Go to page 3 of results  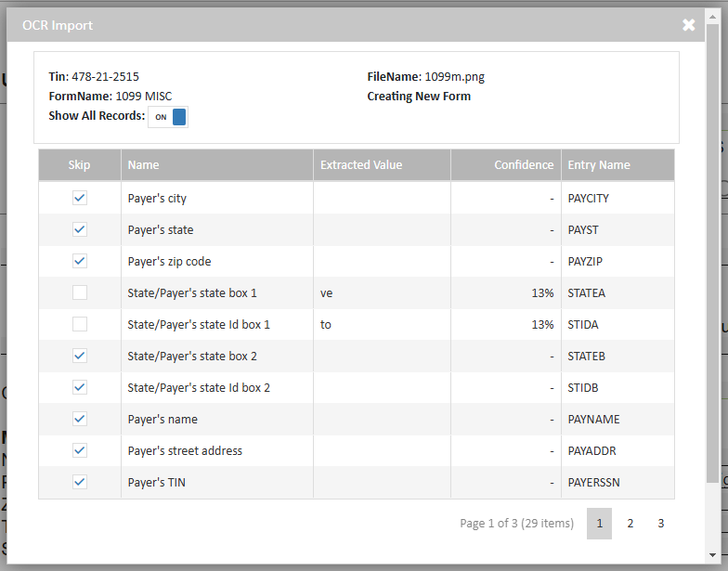pos(660,524)
